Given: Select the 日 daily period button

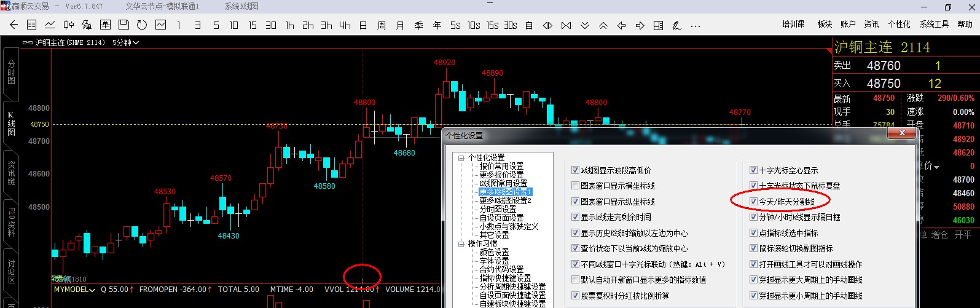Looking at the screenshot, I should coord(363,25).
